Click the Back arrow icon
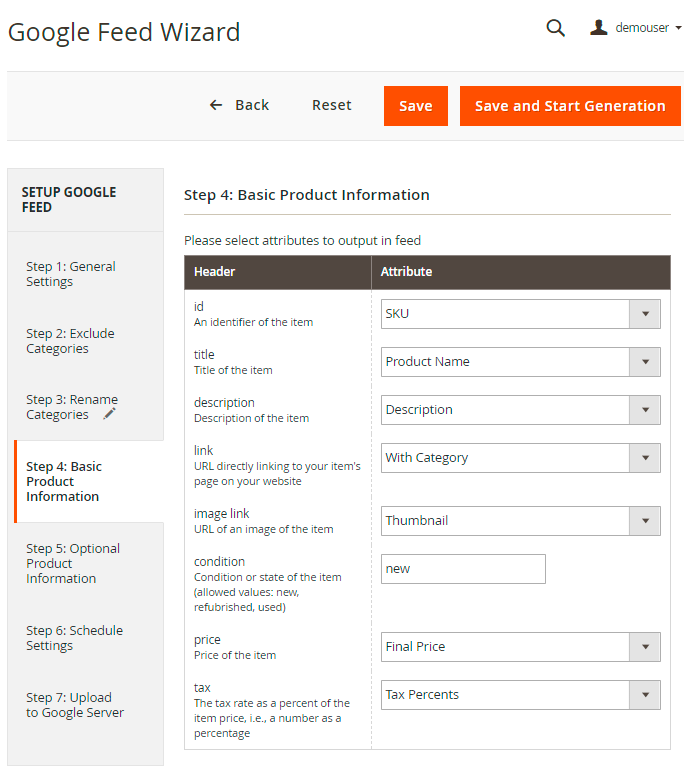The height and width of the screenshot is (777, 684). [x=216, y=105]
